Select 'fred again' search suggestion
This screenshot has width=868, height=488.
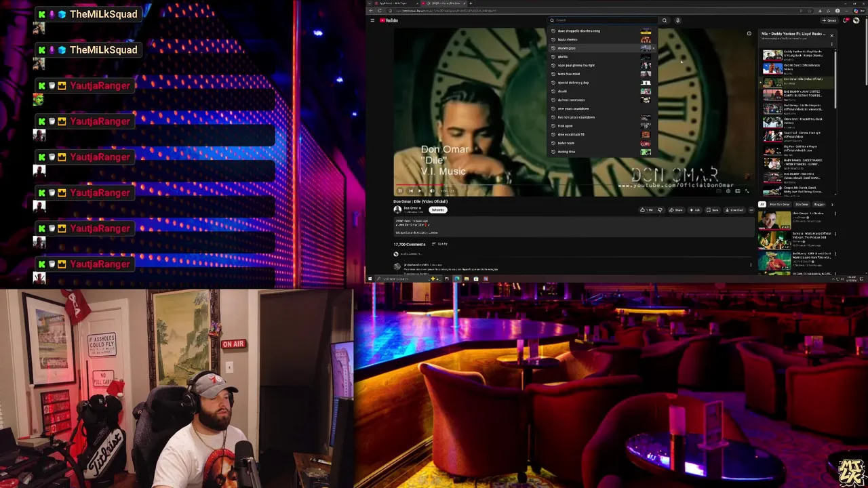click(601, 125)
